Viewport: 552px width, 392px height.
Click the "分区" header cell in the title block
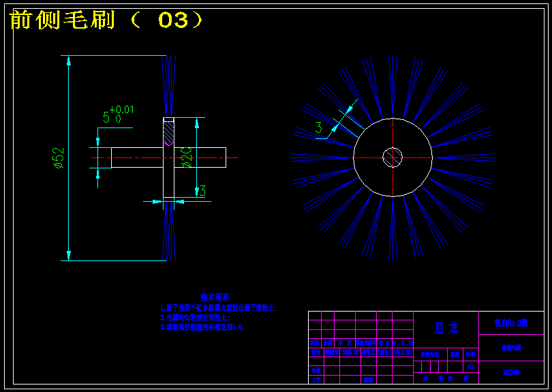345,343
